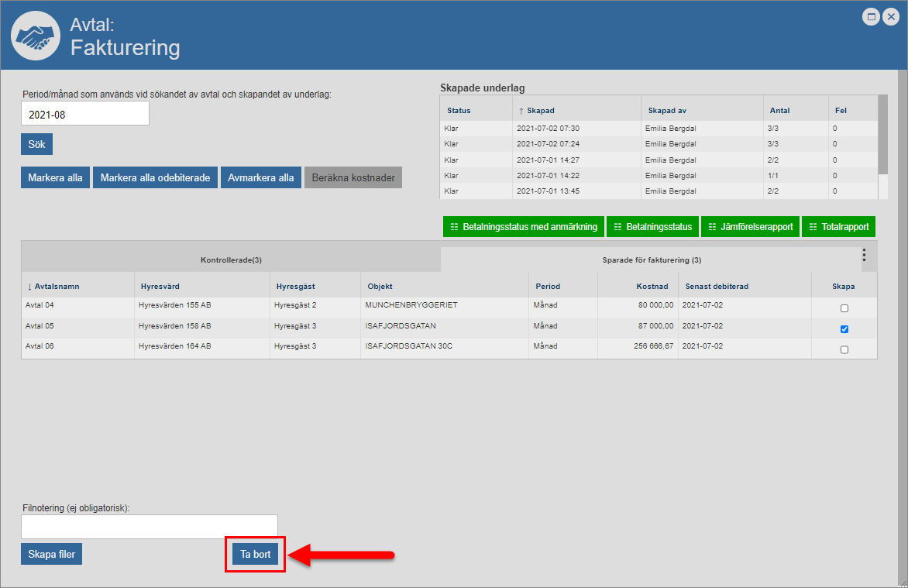Open the three-dot options menu above table
Viewport: 908px width, 588px height.
point(864,256)
